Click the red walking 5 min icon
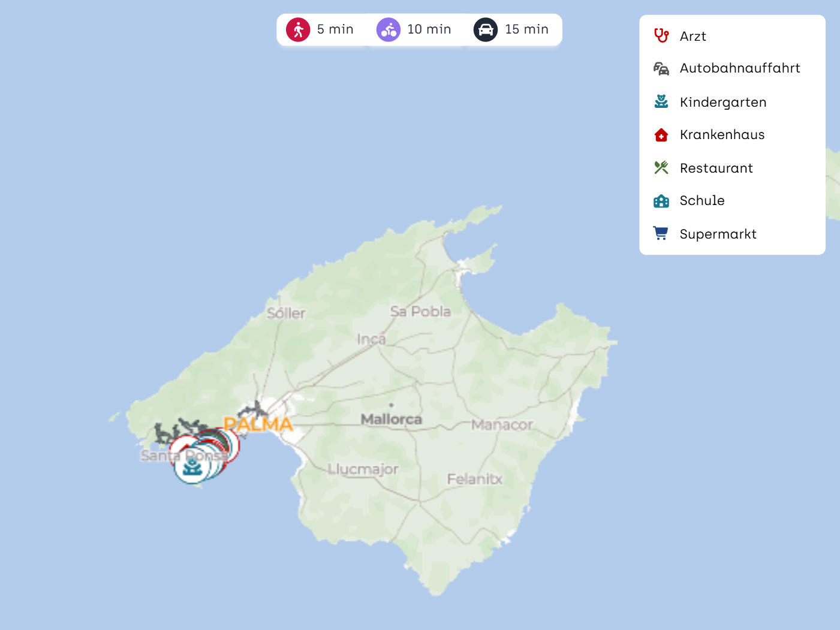Viewport: 840px width, 630px height. click(x=298, y=29)
